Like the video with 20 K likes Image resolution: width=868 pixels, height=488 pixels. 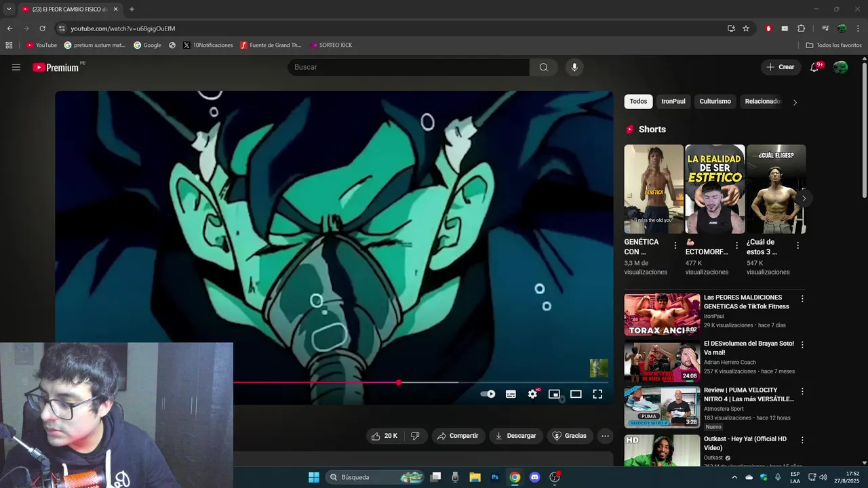384,436
